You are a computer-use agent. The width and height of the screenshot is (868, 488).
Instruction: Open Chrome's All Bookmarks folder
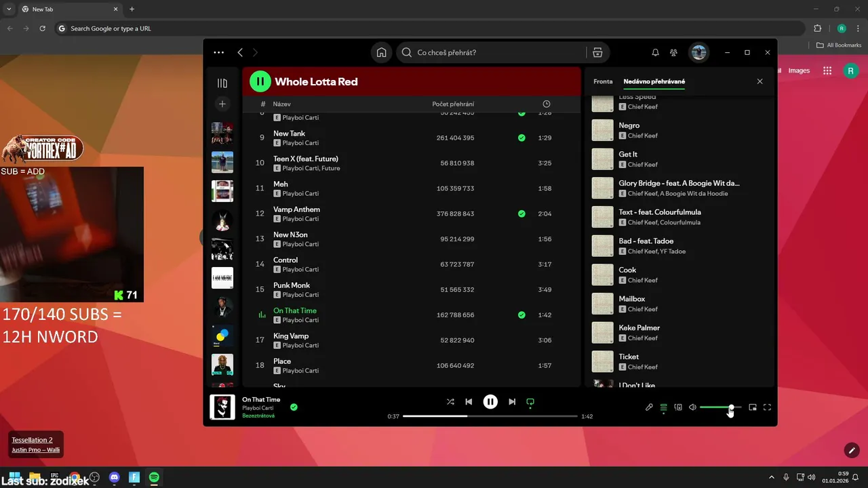[839, 45]
